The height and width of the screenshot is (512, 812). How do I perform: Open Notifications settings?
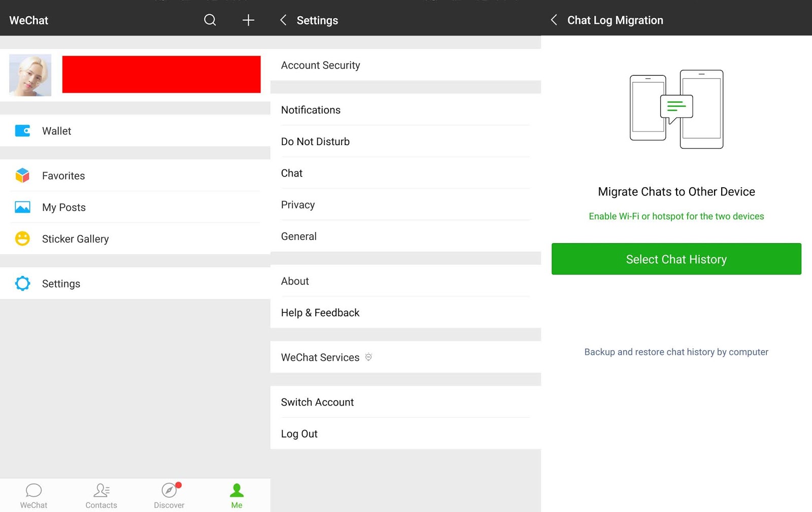point(405,110)
